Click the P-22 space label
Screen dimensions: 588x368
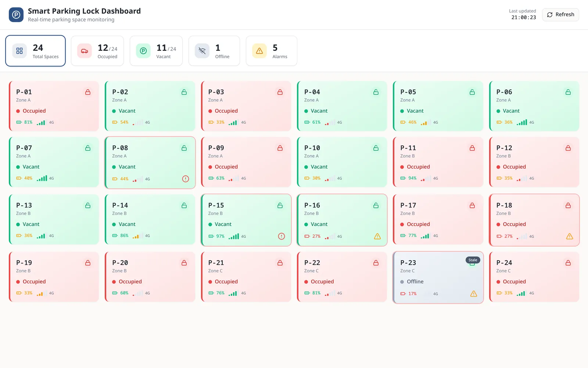pos(312,263)
